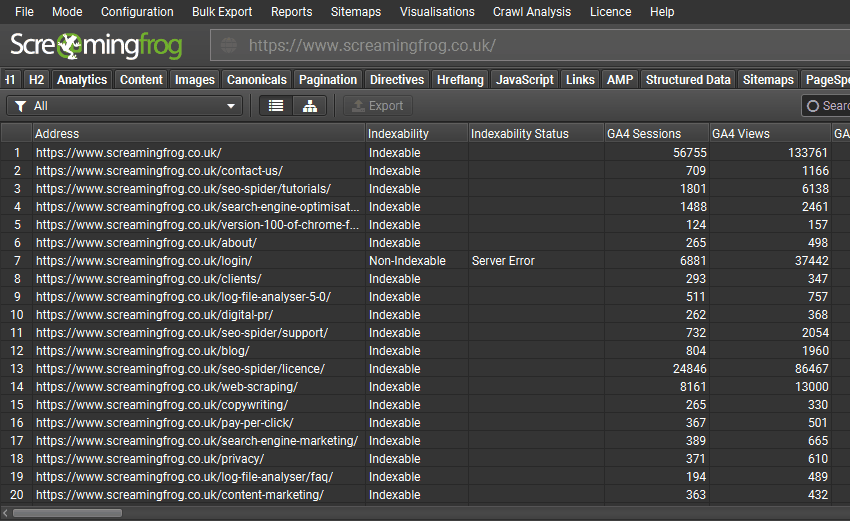Switch to tree view icon
The width and height of the screenshot is (850, 521).
pyautogui.click(x=310, y=106)
